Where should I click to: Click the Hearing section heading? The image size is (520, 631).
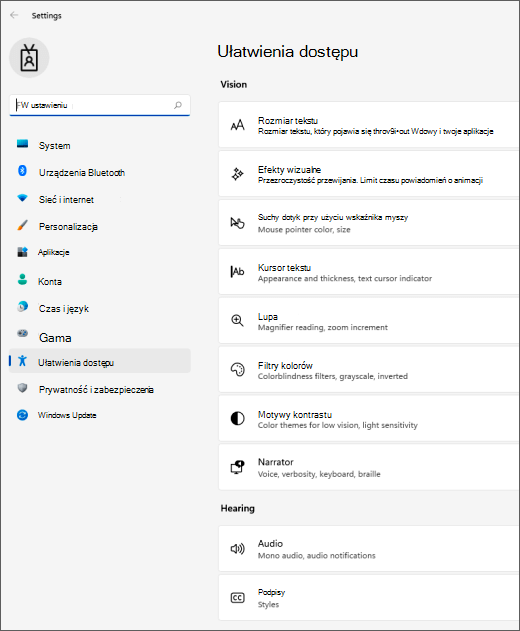pos(237,509)
